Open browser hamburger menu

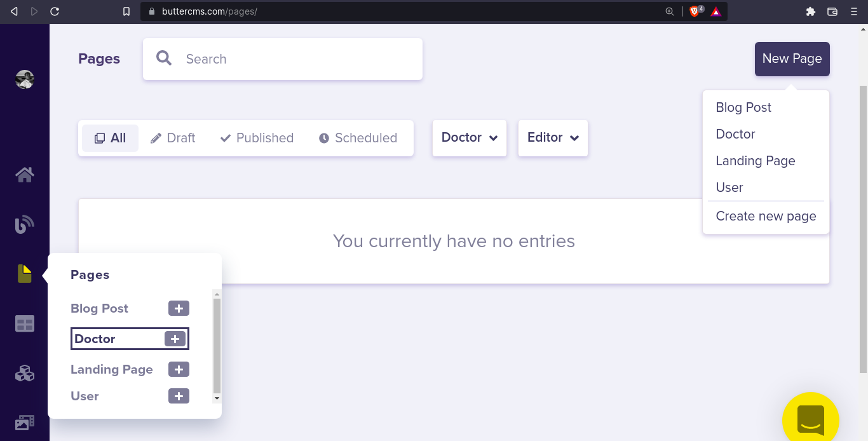click(x=854, y=11)
